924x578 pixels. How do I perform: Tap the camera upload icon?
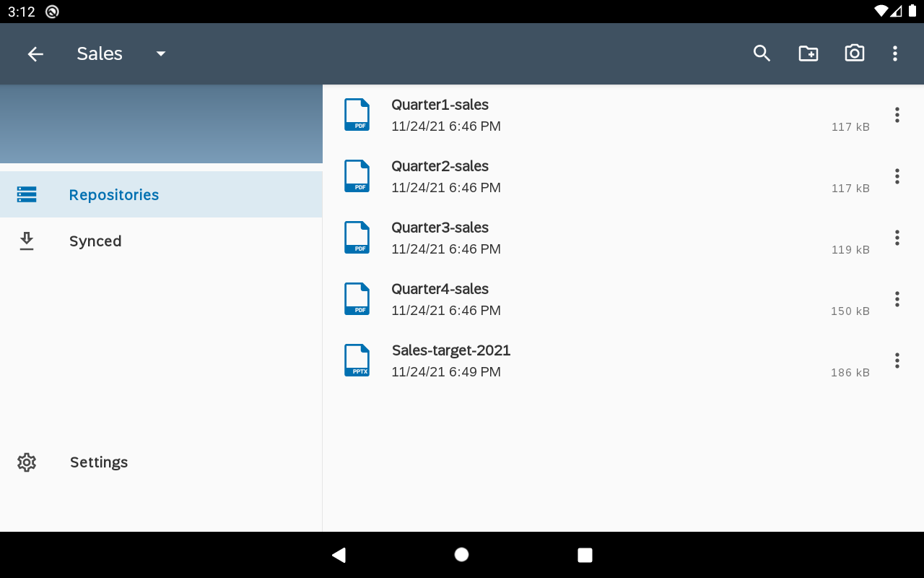pos(855,53)
